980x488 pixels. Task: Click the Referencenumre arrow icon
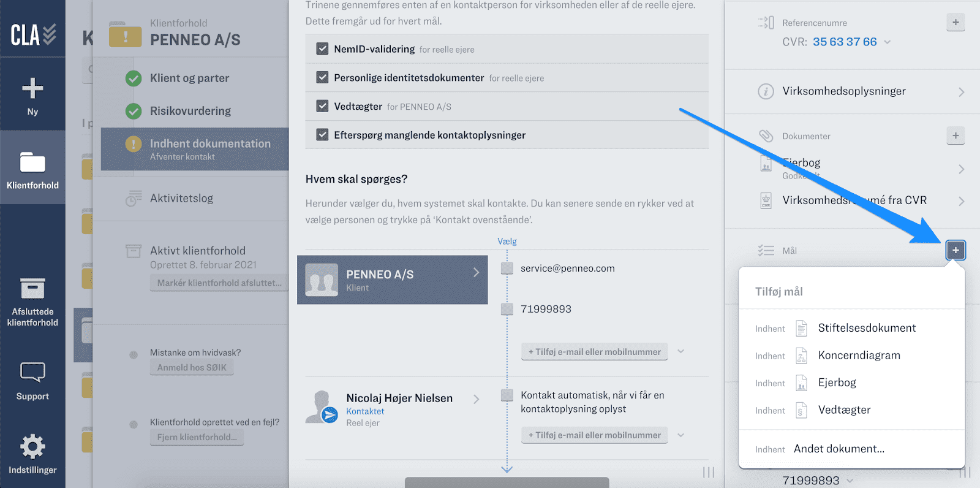[x=766, y=23]
